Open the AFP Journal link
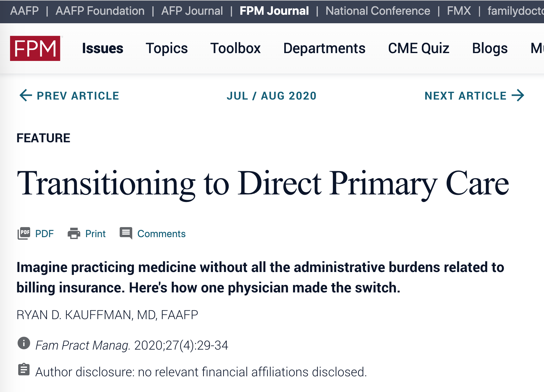Viewport: 544px width, 392px height. [192, 11]
